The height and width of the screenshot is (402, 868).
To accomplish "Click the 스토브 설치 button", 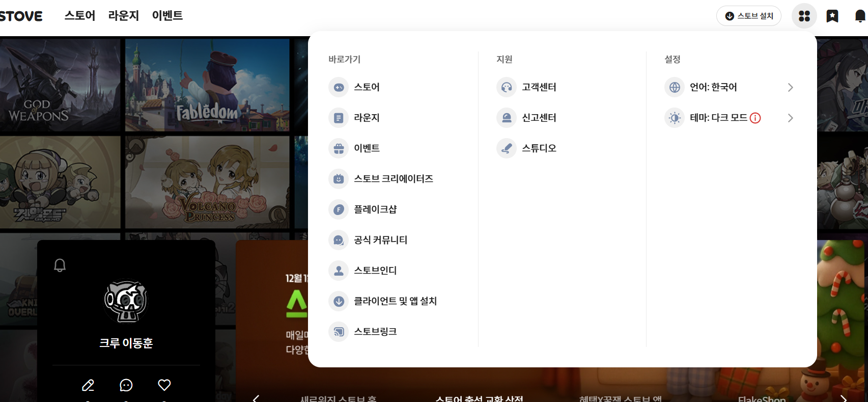I will coord(748,16).
